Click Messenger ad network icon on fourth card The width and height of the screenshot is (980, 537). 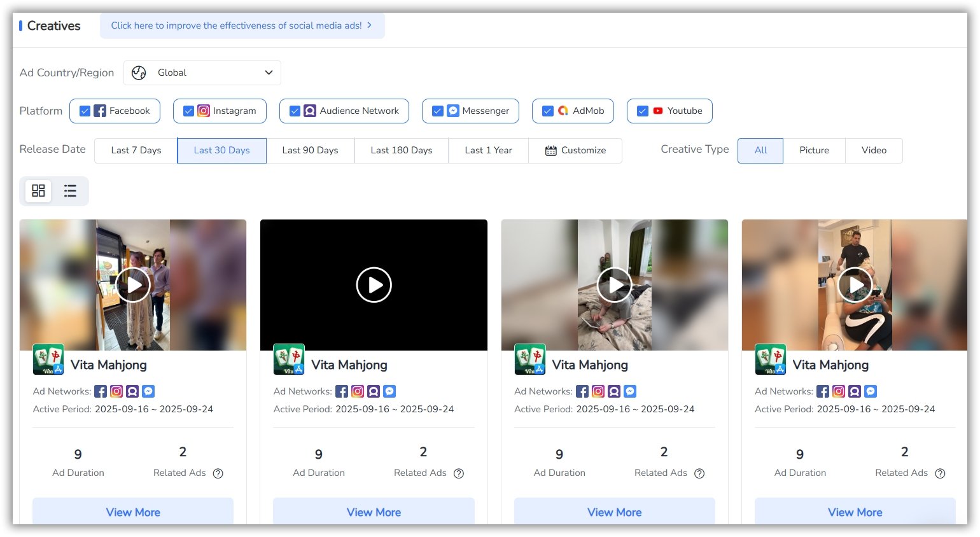[x=871, y=391]
